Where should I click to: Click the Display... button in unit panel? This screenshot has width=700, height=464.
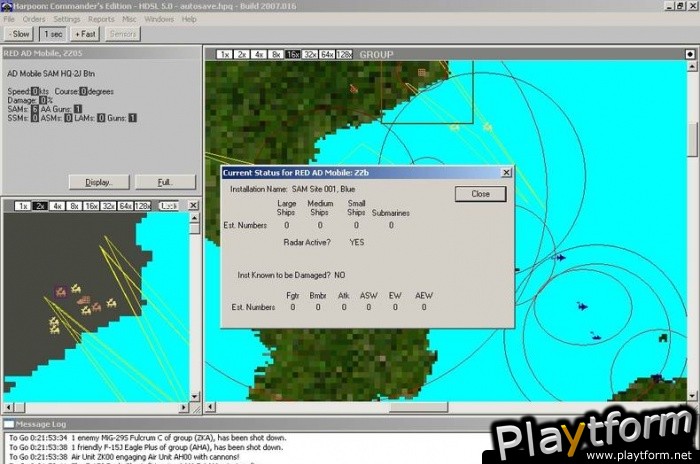(99, 182)
